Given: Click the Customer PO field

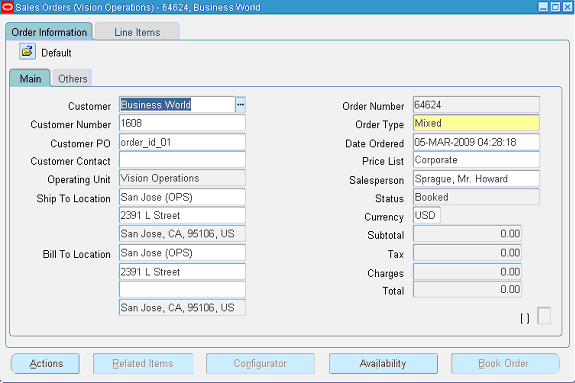Looking at the screenshot, I should [x=182, y=142].
